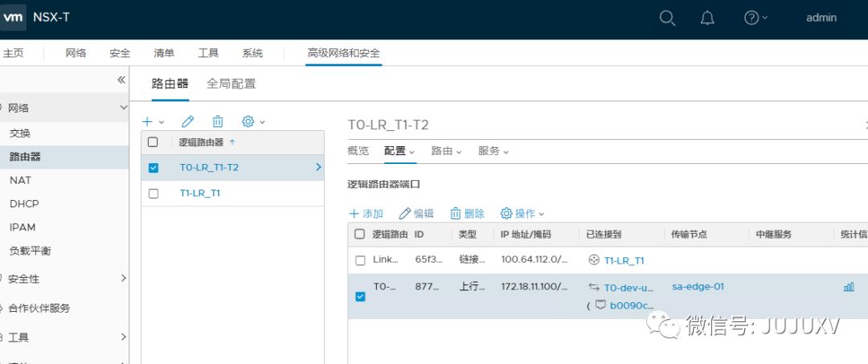Check the Link port row checkbox

(x=360, y=260)
